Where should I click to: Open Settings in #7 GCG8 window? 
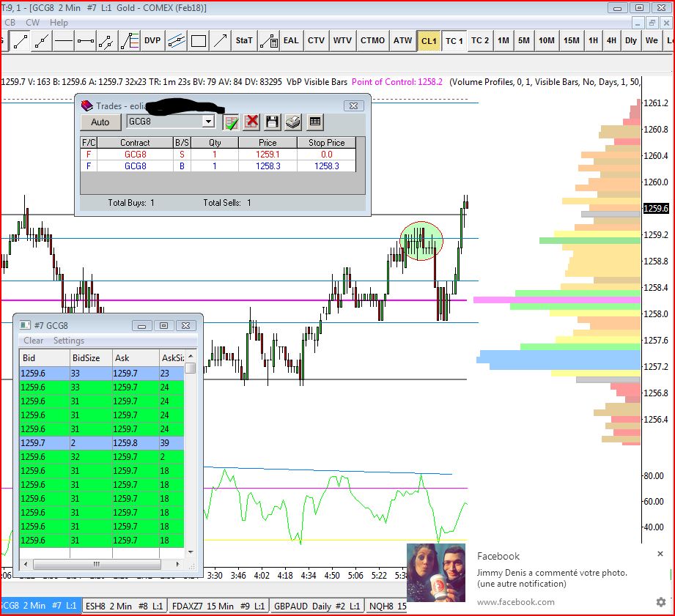click(x=69, y=341)
